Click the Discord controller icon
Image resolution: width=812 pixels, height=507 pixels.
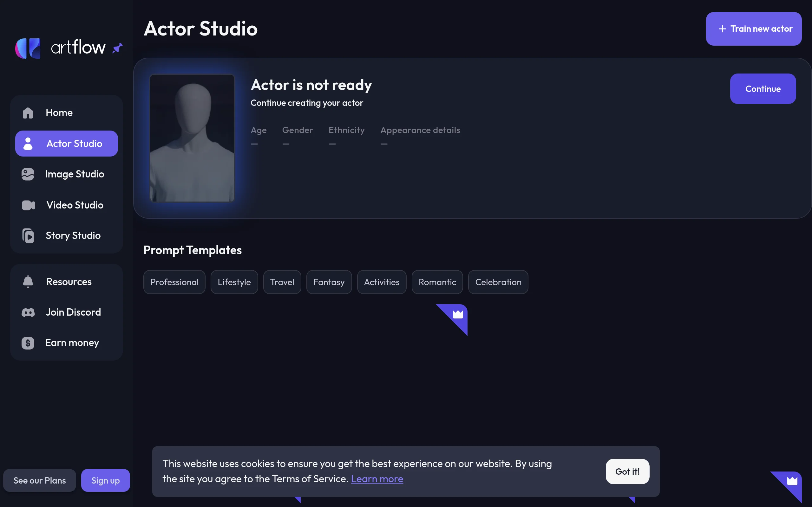tap(28, 312)
